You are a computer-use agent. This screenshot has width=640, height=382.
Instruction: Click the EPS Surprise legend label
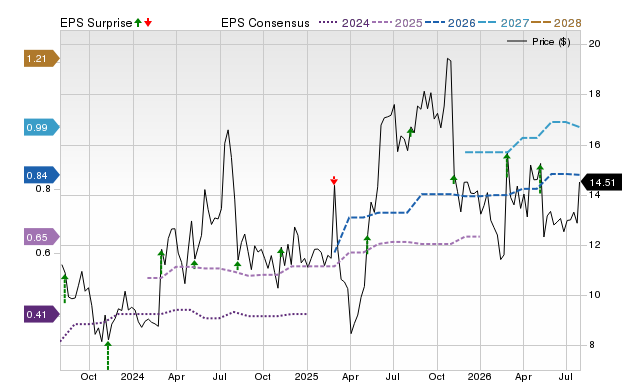pos(96,23)
